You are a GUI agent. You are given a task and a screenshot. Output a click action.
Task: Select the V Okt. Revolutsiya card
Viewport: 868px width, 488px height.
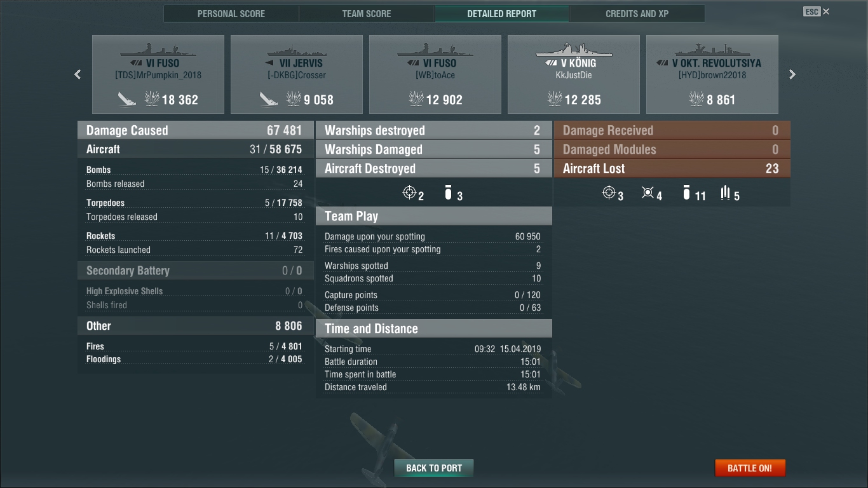tap(712, 74)
